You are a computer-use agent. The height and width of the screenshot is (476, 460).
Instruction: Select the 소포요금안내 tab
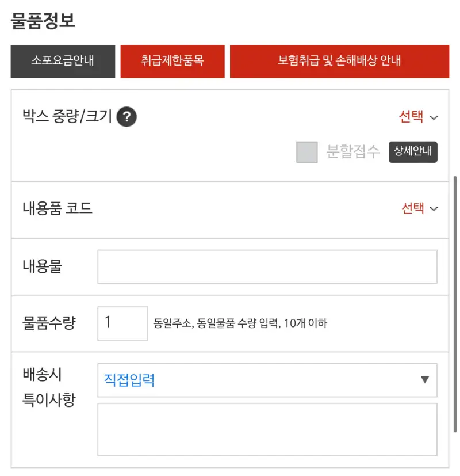click(63, 62)
